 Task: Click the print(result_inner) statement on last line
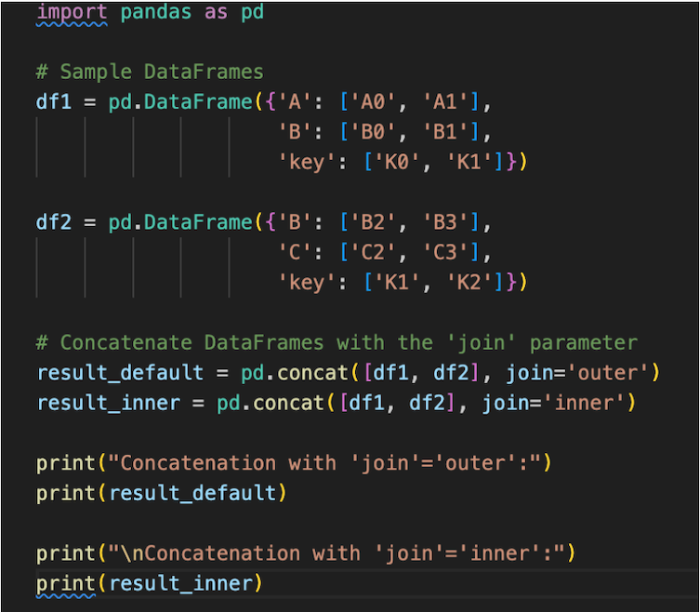(149, 583)
